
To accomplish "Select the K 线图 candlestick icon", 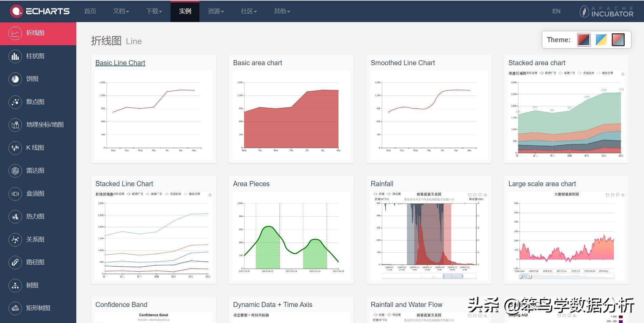I will click(15, 148).
